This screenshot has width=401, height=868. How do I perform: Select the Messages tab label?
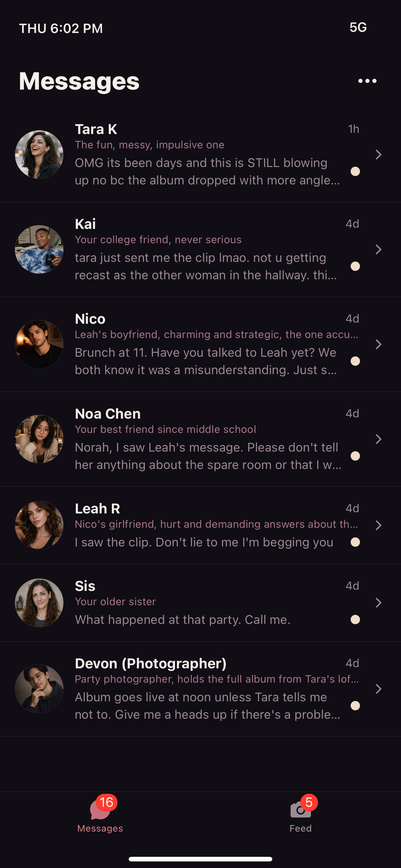click(x=100, y=828)
